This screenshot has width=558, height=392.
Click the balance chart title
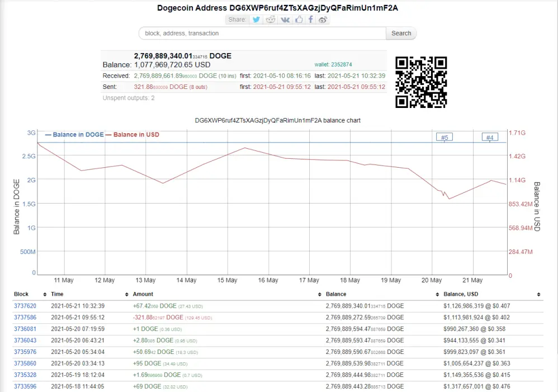(x=277, y=120)
